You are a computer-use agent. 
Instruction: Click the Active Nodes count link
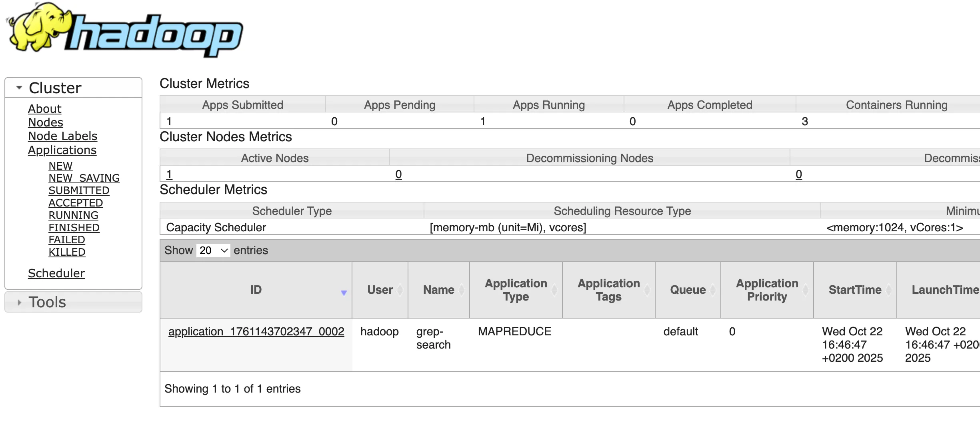(x=169, y=174)
